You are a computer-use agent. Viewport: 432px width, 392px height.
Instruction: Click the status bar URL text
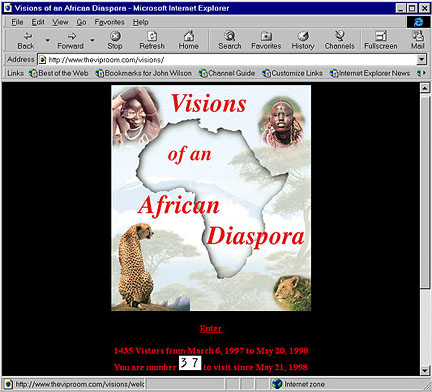(80, 384)
